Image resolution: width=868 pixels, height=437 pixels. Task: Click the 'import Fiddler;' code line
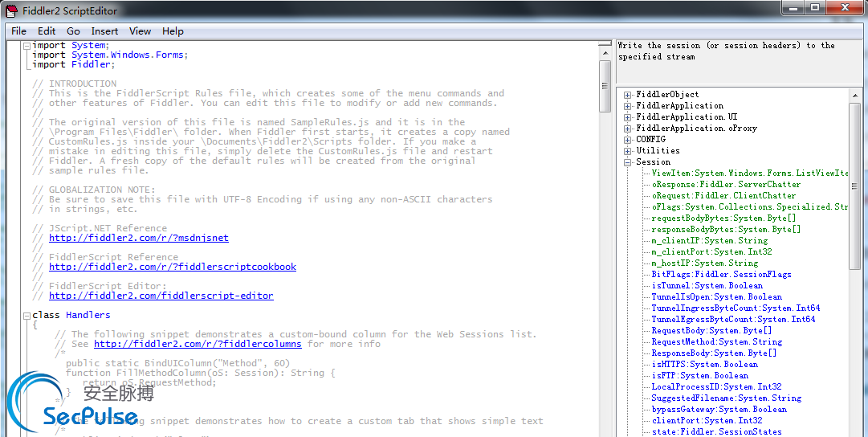(74, 64)
